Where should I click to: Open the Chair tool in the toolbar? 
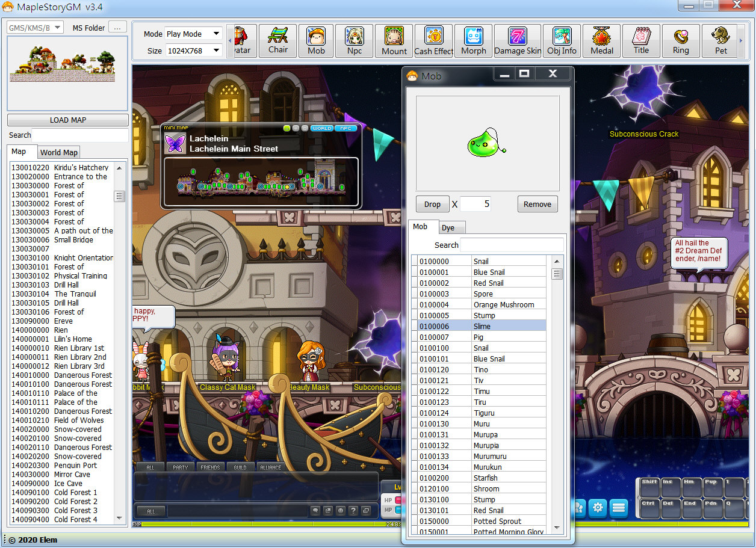click(278, 41)
